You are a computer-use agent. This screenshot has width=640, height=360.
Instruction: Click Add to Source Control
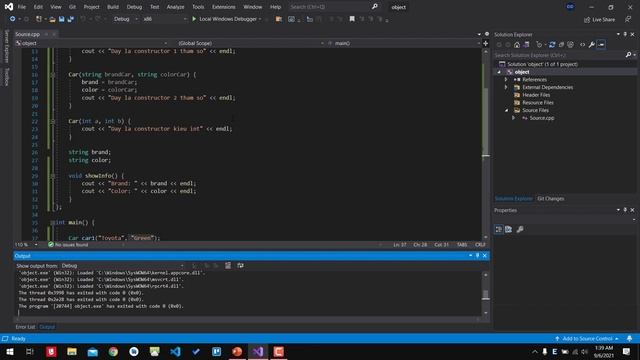tap(587, 339)
